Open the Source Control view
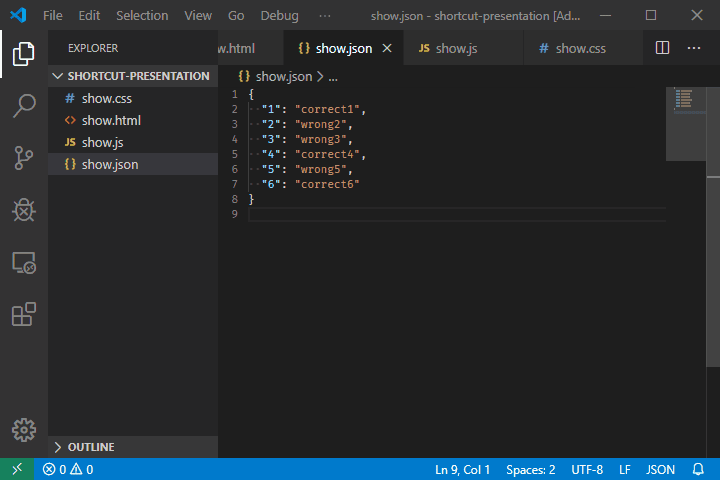 coord(24,158)
